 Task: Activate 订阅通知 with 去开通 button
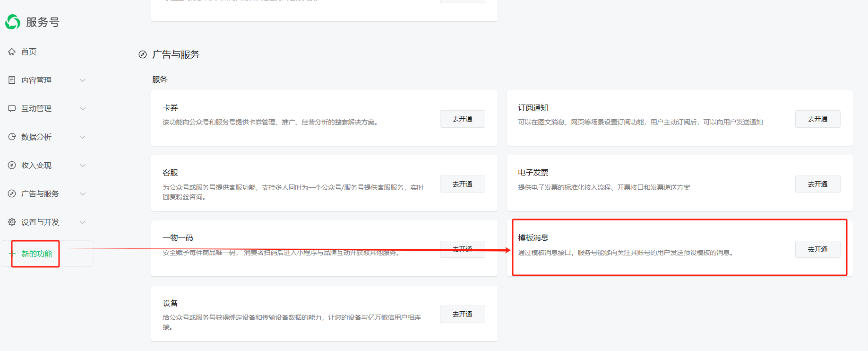click(817, 119)
